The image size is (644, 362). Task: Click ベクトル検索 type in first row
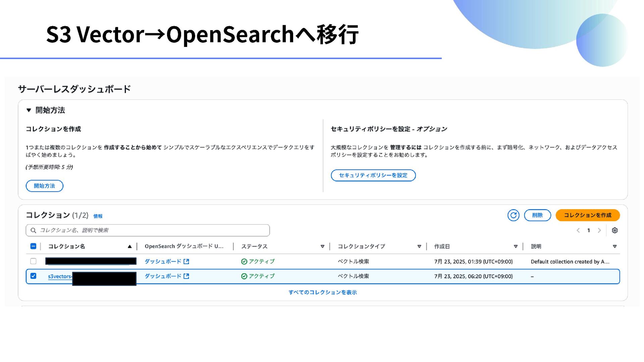353,261
